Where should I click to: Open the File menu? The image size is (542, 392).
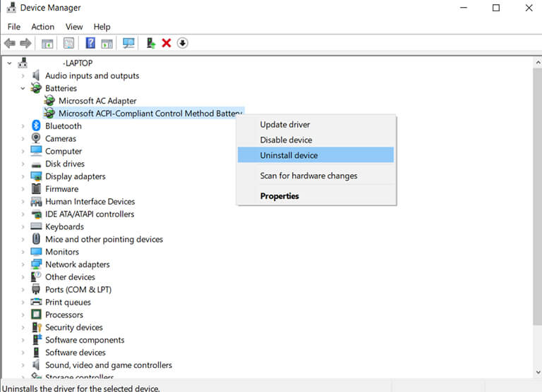coord(14,27)
